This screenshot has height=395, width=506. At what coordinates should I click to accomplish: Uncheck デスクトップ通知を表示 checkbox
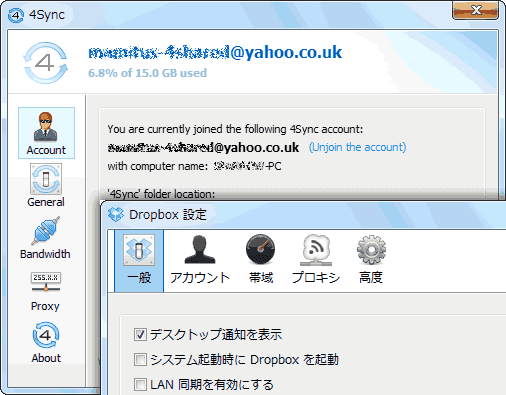pos(140,334)
